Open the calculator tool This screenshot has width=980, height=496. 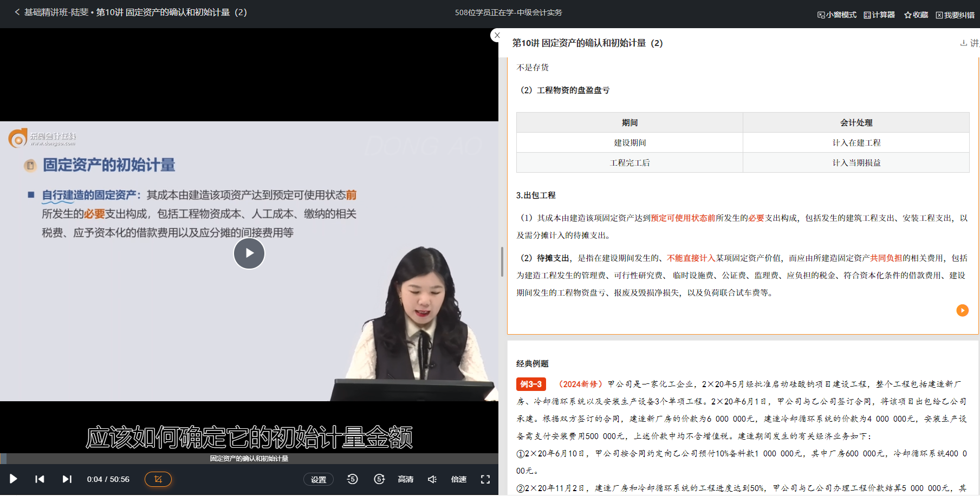(879, 15)
